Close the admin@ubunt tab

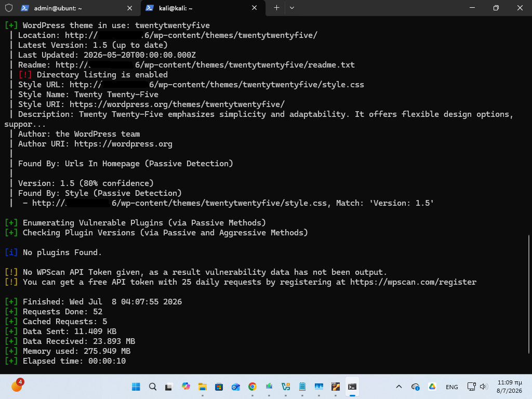(x=129, y=8)
